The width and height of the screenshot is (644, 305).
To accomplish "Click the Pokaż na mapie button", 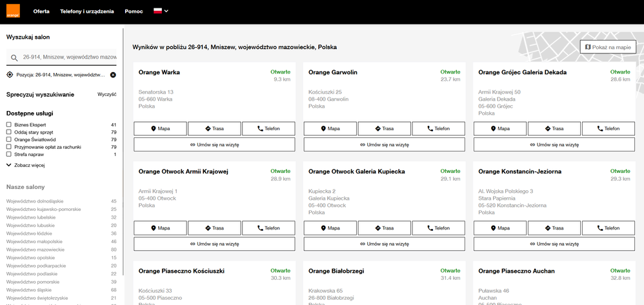I will 609,47.
